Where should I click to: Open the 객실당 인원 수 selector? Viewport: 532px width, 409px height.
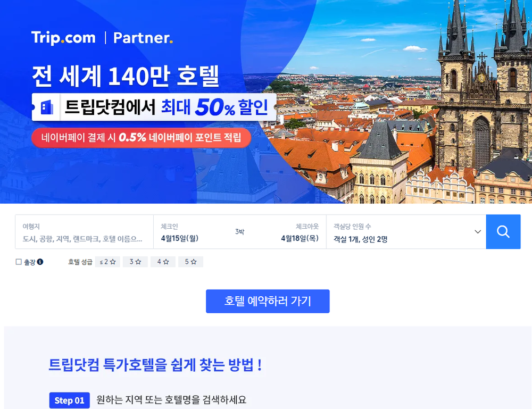tap(406, 232)
